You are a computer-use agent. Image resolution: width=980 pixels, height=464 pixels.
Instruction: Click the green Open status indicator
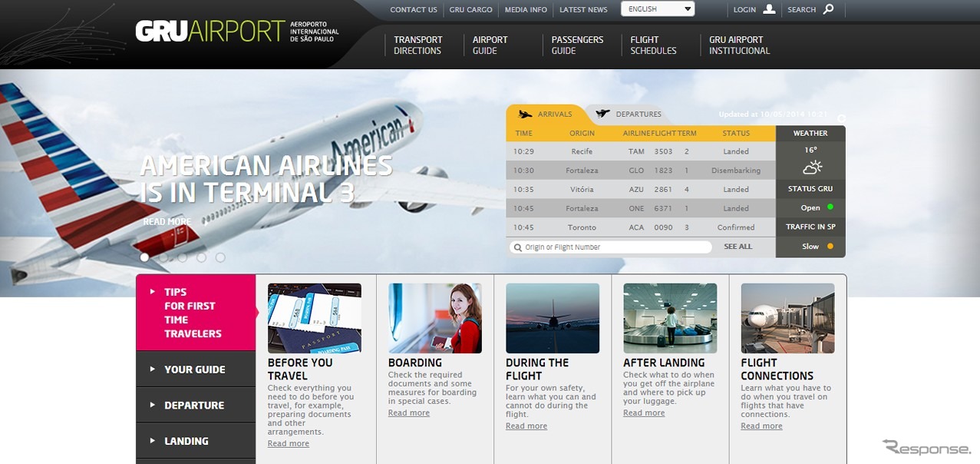pyautogui.click(x=830, y=207)
